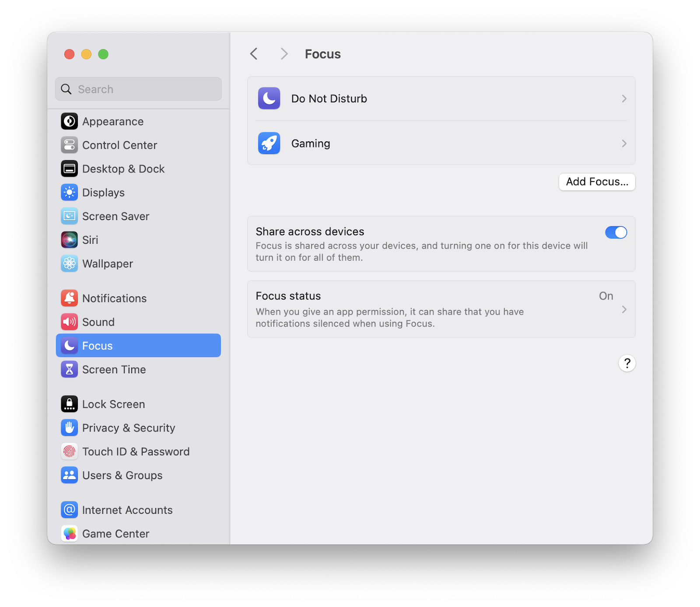Open Gaming focus settings
Image resolution: width=700 pixels, height=607 pixels.
tap(441, 143)
